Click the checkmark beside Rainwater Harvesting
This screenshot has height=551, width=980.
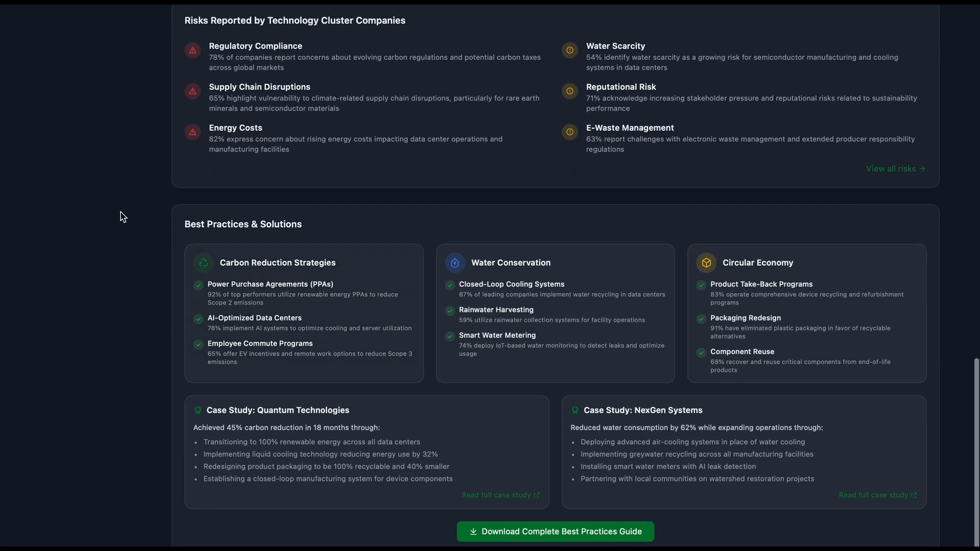tap(450, 310)
